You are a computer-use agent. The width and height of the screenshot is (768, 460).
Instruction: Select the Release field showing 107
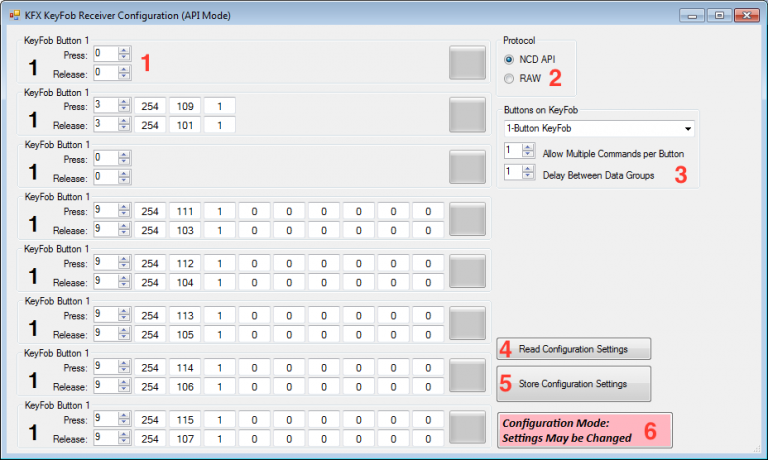[x=184, y=438]
